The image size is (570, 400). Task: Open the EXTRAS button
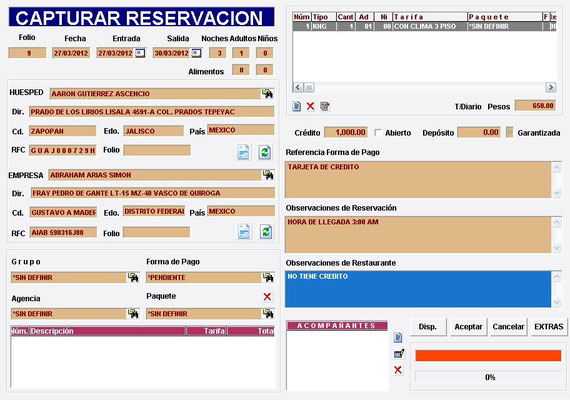point(549,327)
